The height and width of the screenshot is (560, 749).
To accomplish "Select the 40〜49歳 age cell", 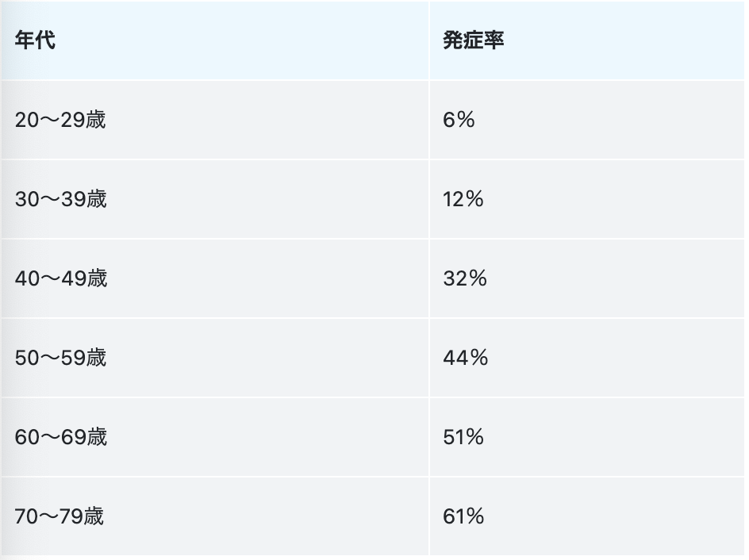I will tap(60, 278).
